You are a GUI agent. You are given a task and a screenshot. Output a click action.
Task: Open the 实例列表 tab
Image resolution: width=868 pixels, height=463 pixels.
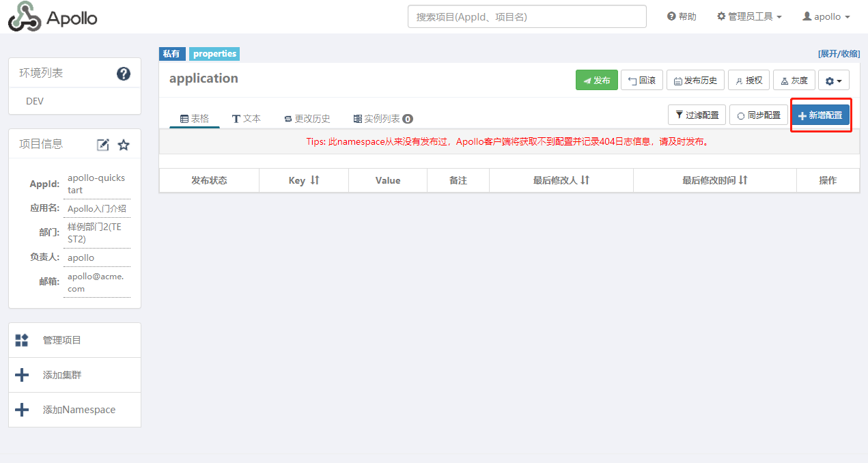pyautogui.click(x=382, y=118)
